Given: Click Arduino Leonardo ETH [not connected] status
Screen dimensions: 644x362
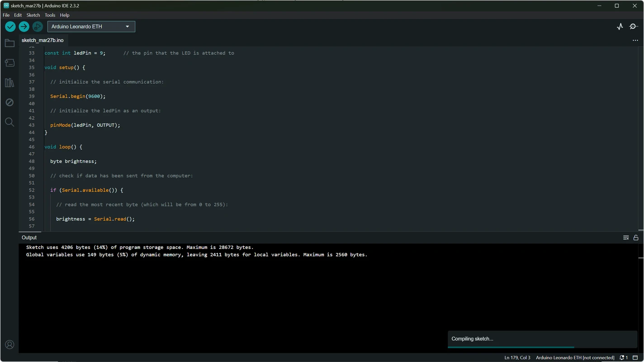Looking at the screenshot, I should [x=575, y=357].
